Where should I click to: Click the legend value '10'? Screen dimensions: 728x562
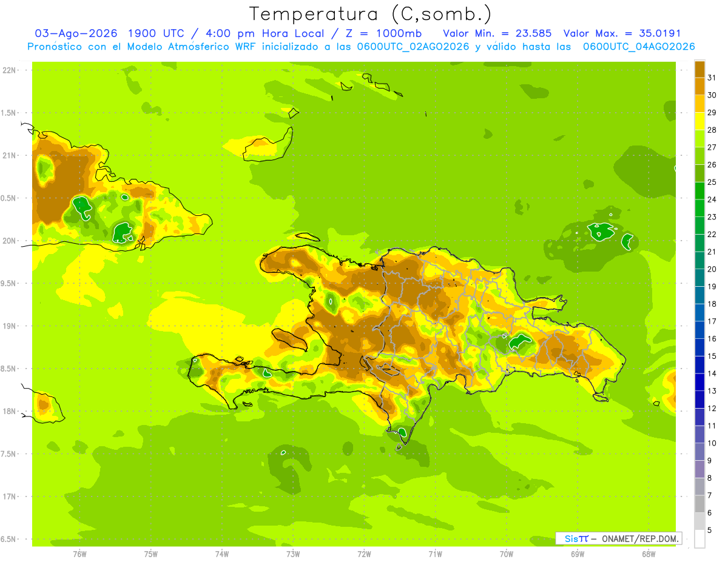712,443
